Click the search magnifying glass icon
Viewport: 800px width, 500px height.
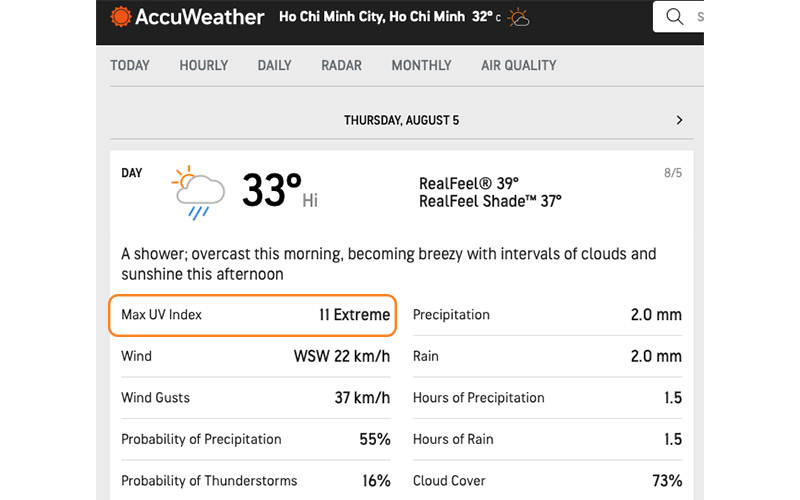tap(674, 17)
